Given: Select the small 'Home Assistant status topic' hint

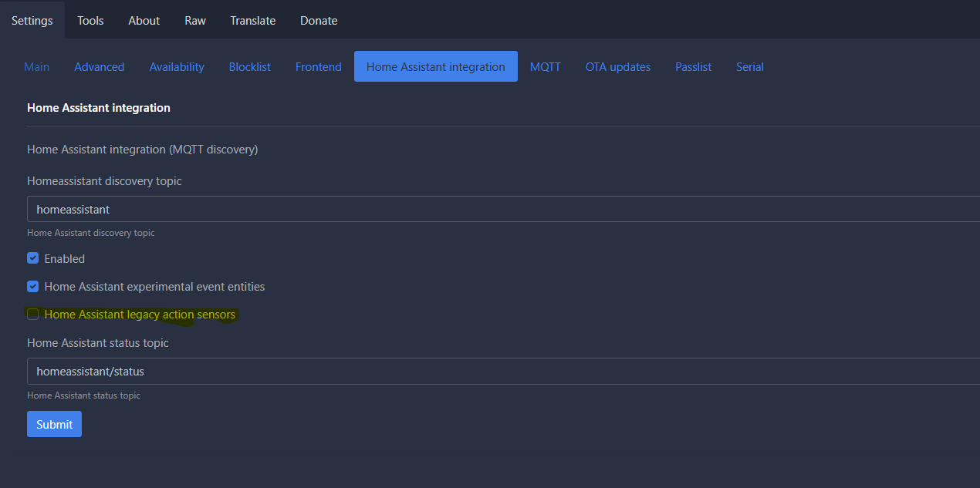Looking at the screenshot, I should point(83,395).
